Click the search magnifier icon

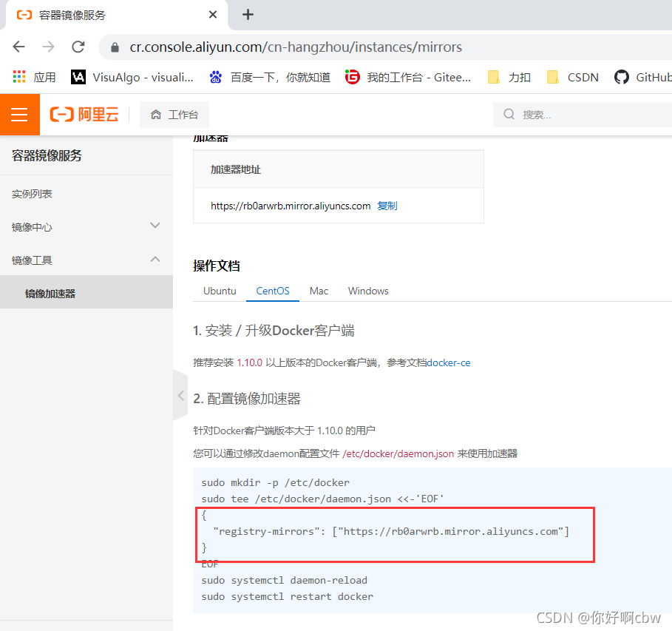click(509, 114)
